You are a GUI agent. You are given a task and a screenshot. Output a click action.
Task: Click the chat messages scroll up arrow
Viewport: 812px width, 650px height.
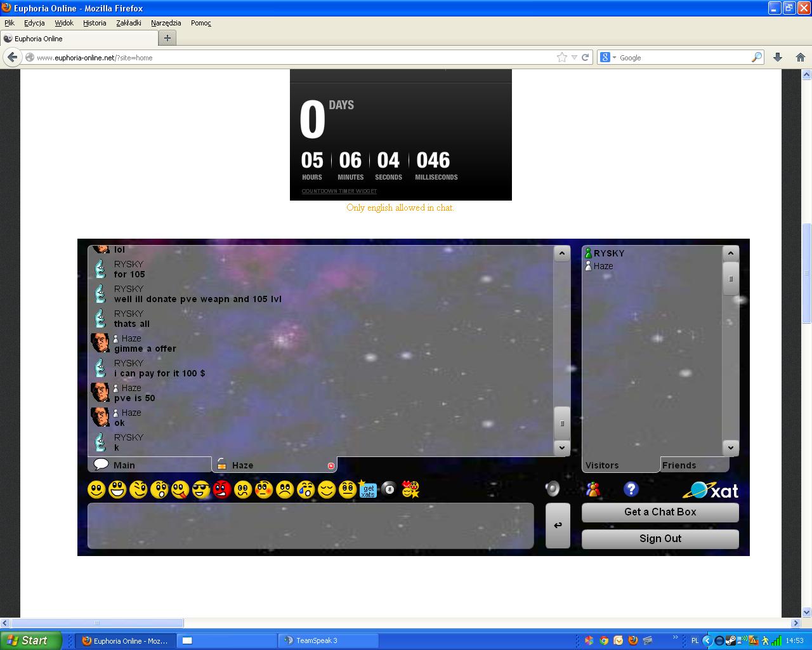(562, 254)
